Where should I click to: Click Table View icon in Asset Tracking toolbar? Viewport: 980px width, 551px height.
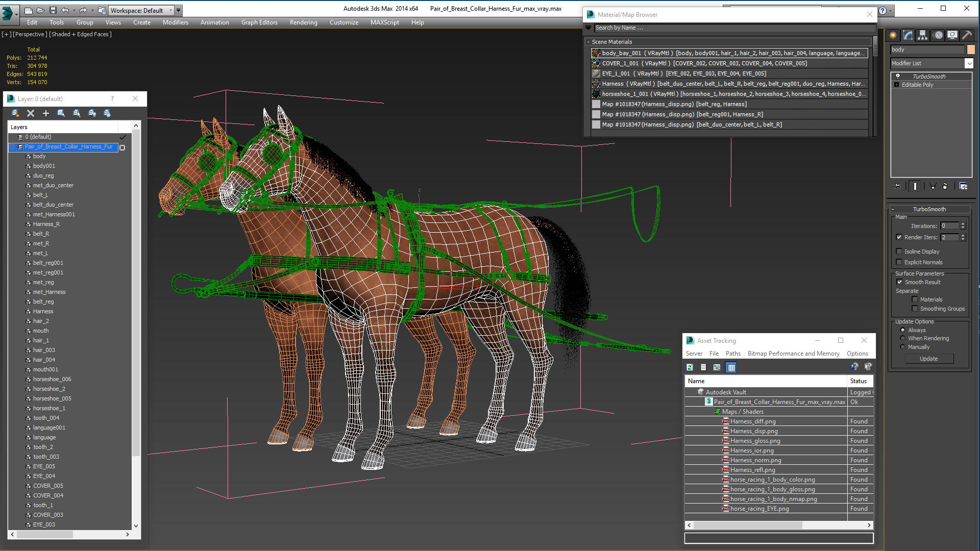731,367
